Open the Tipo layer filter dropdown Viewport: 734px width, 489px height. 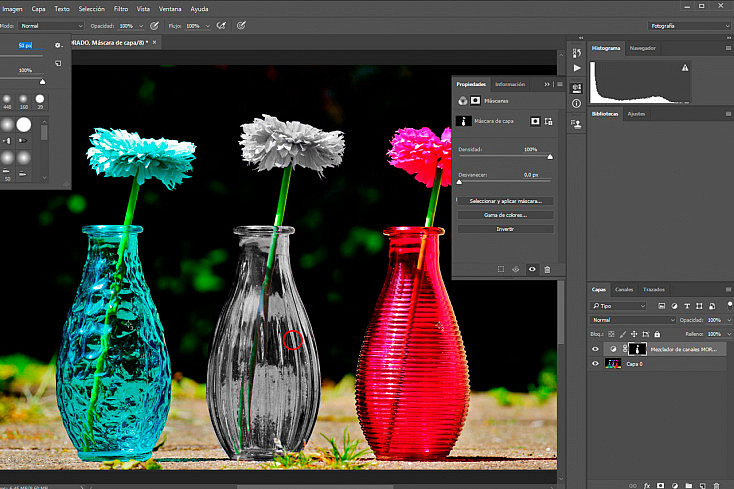coord(618,306)
